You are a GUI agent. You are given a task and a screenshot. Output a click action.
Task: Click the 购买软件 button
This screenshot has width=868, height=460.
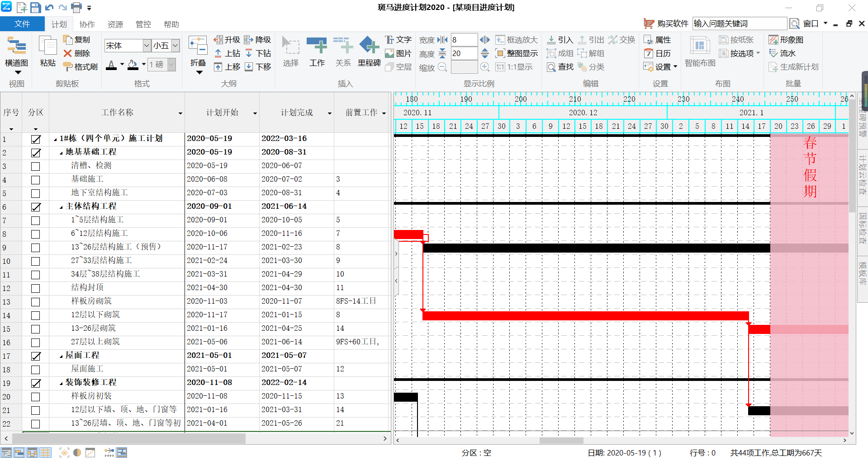[x=666, y=23]
